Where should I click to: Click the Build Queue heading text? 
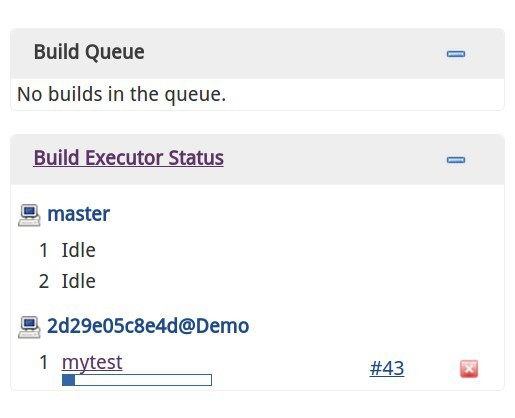click(89, 52)
